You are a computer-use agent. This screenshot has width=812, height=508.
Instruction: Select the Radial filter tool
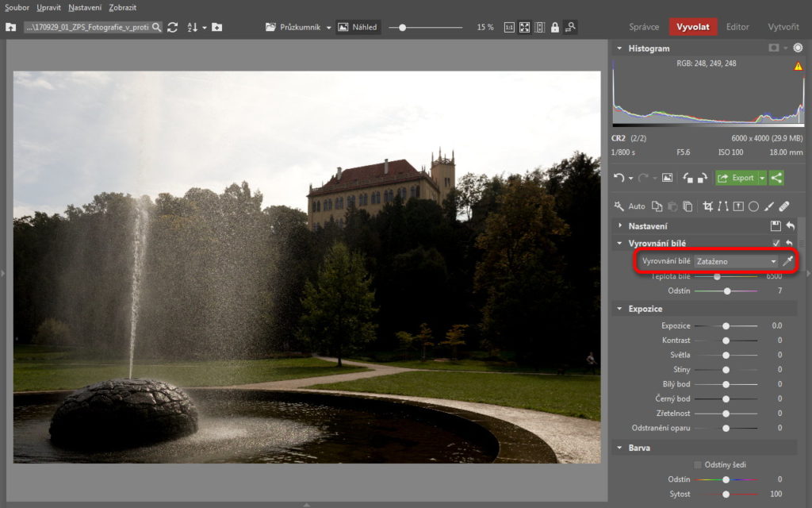(x=753, y=206)
